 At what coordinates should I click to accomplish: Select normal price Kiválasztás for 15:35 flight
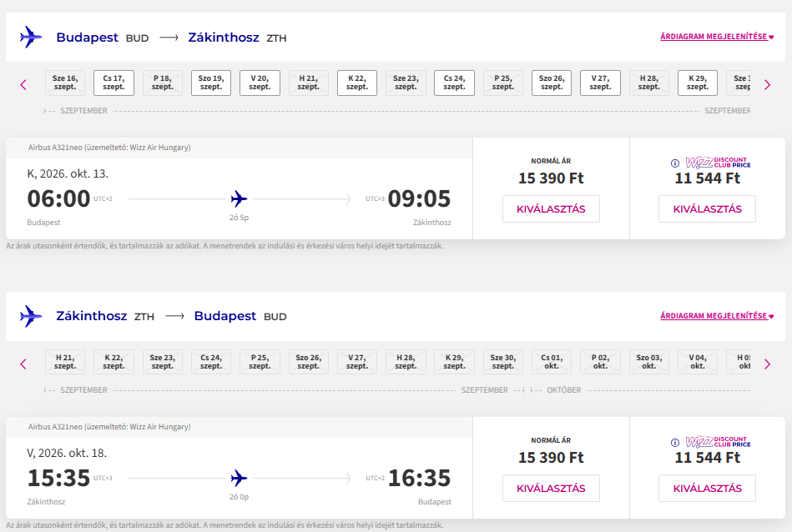pos(551,489)
